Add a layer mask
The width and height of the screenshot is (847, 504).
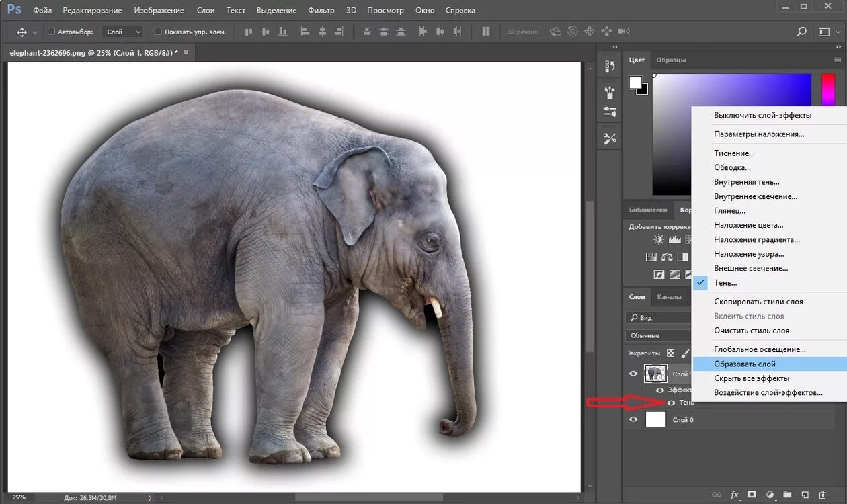pos(752,495)
